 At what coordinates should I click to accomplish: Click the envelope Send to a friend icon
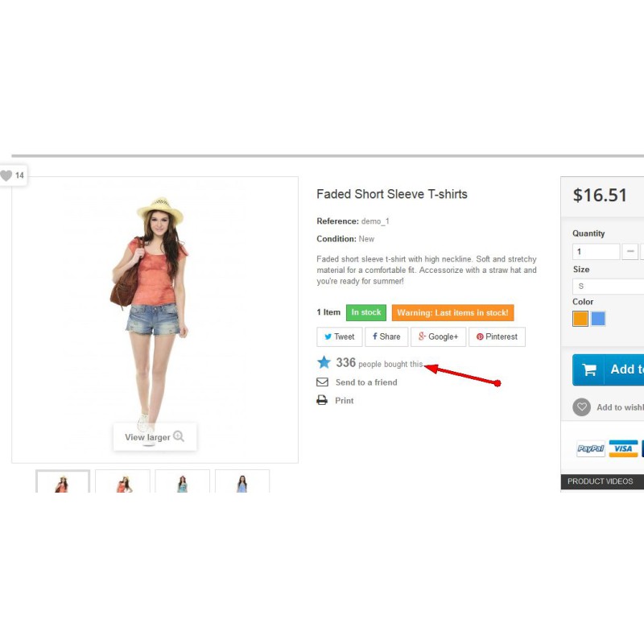322,382
